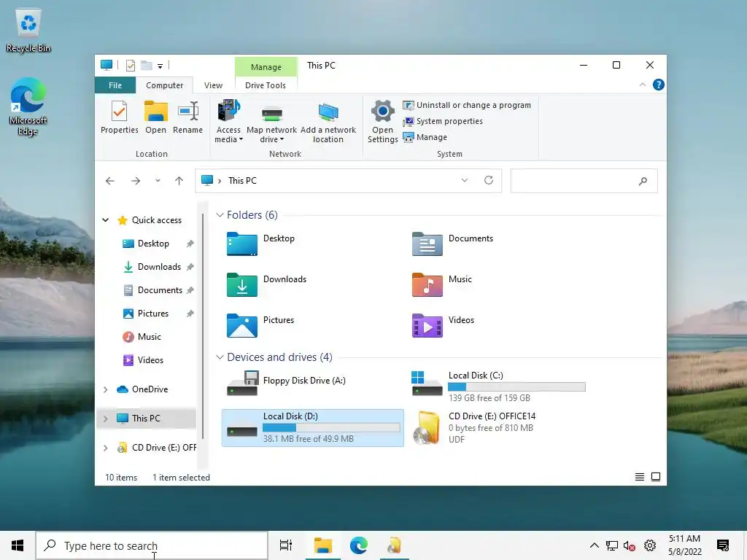Click the Back navigation arrow

coord(110,181)
